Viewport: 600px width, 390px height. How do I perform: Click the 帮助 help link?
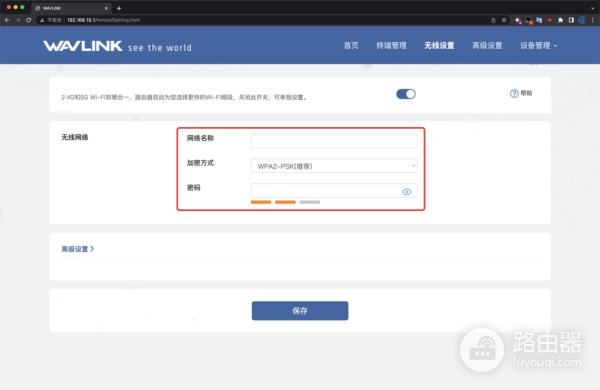526,93
